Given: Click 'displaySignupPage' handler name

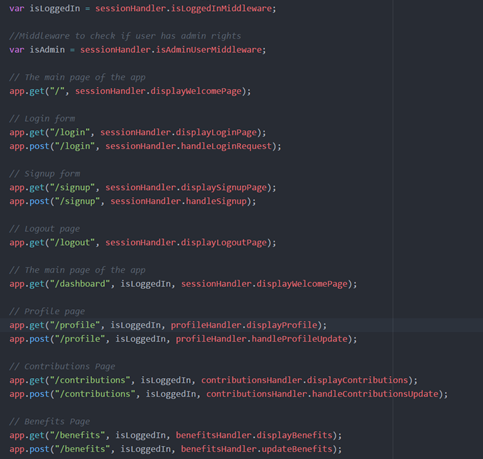Looking at the screenshot, I should (x=224, y=188).
